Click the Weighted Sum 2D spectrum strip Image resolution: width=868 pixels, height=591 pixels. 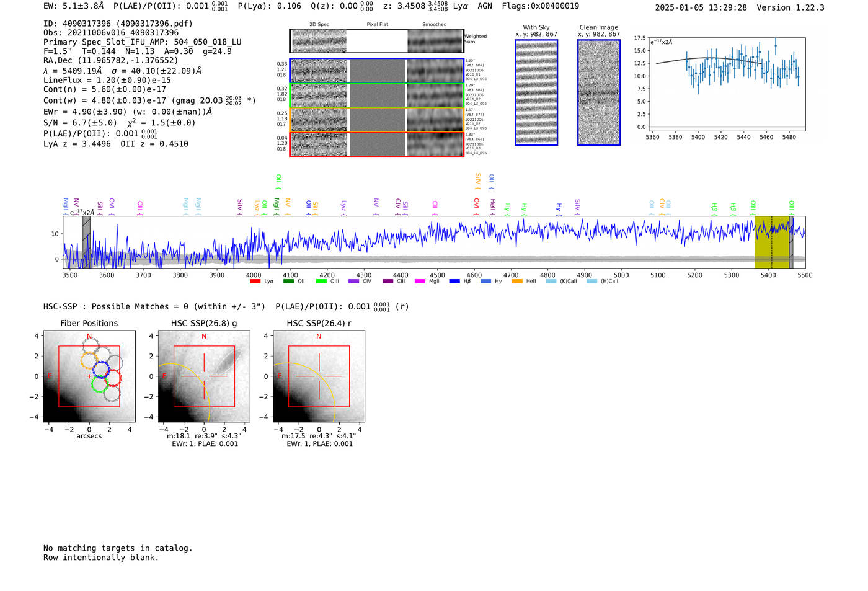click(x=376, y=41)
